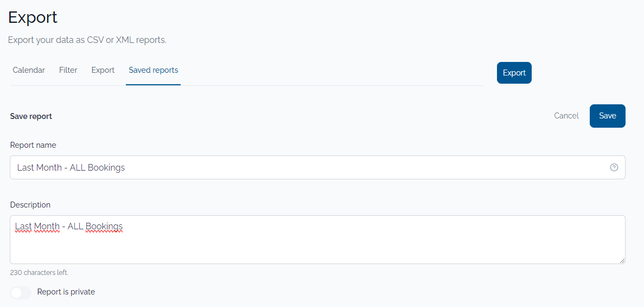Click the 'Export your data as CSV or XML' subtitle
644x307 pixels.
[x=87, y=40]
